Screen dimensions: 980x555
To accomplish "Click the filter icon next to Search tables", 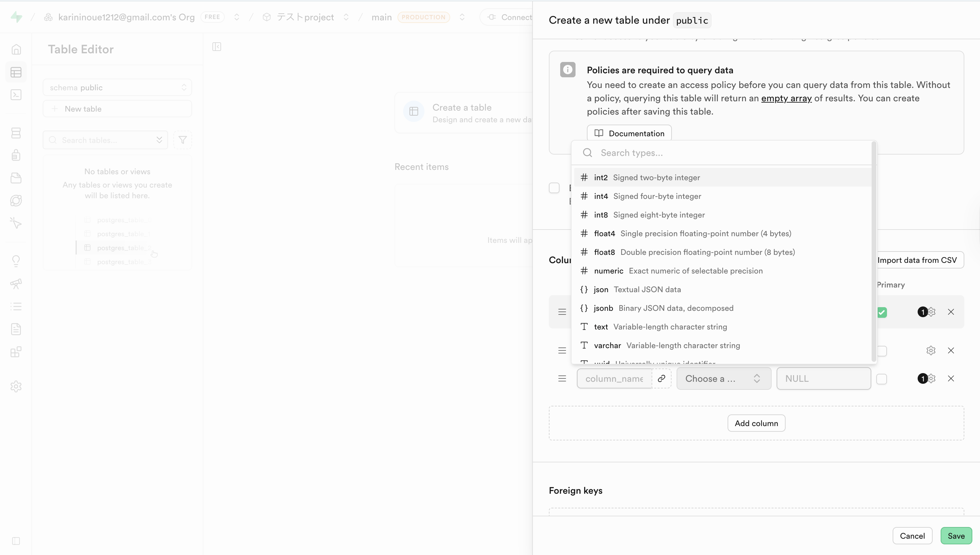I will point(182,140).
